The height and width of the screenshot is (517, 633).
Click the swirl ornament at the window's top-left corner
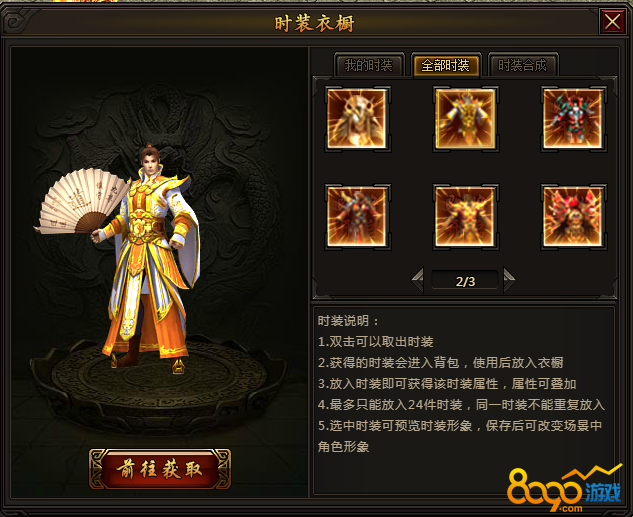click(x=16, y=22)
